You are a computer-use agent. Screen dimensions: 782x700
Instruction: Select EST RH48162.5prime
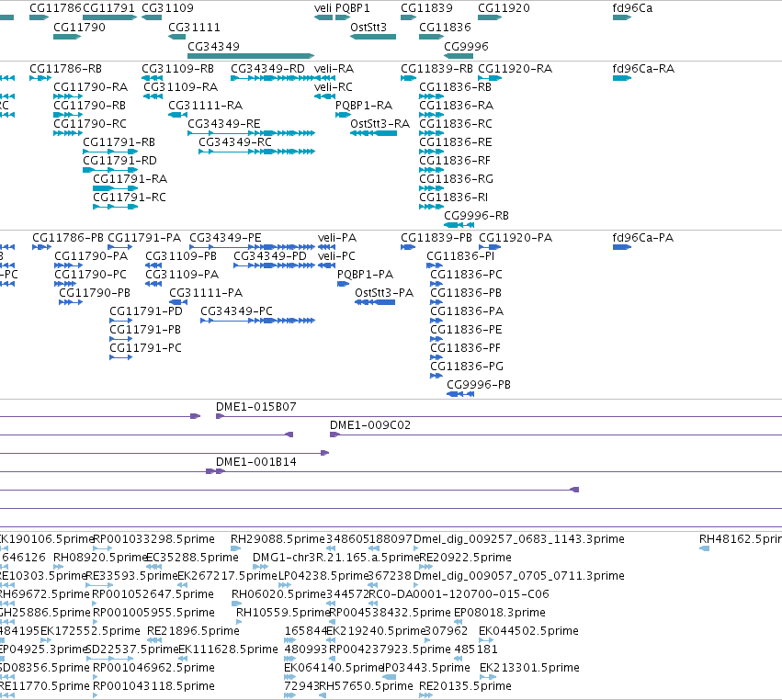pos(740,539)
